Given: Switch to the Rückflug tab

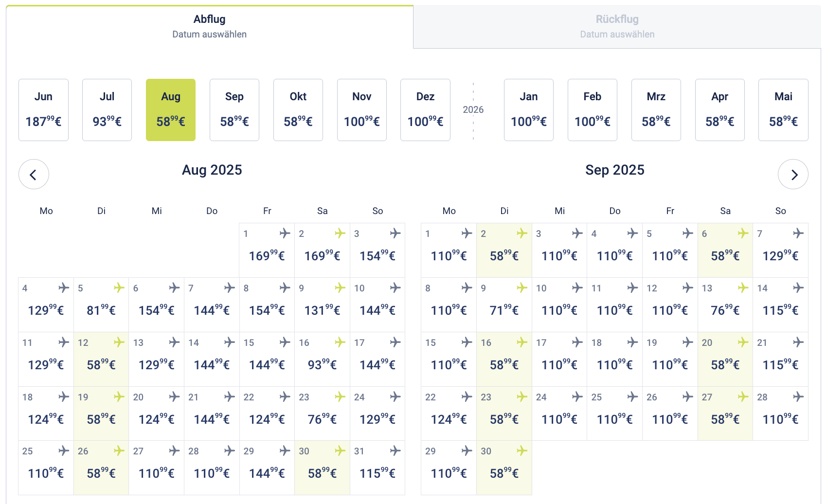Looking at the screenshot, I should pos(617,26).
